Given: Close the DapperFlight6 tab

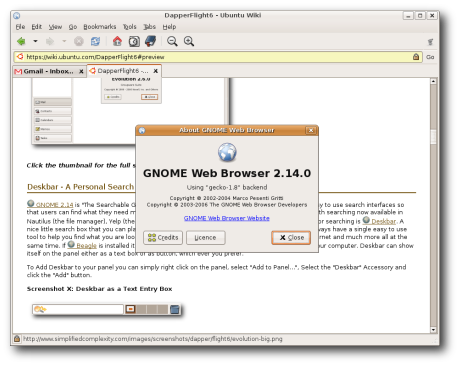Looking at the screenshot, I should point(156,71).
